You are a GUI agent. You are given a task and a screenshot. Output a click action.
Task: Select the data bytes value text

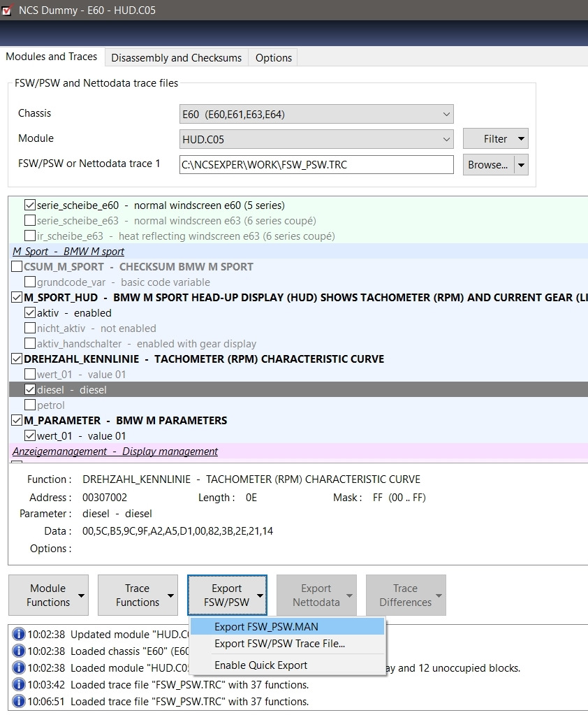tap(177, 530)
